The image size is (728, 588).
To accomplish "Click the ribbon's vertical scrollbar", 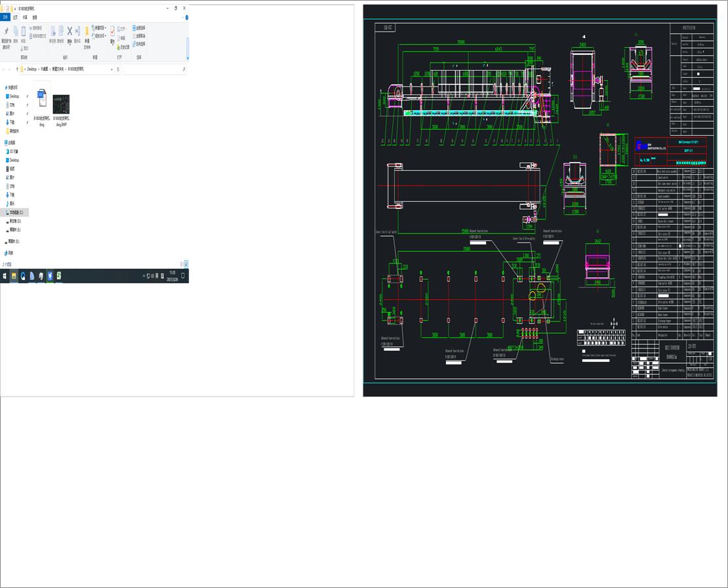I will pos(187,49).
